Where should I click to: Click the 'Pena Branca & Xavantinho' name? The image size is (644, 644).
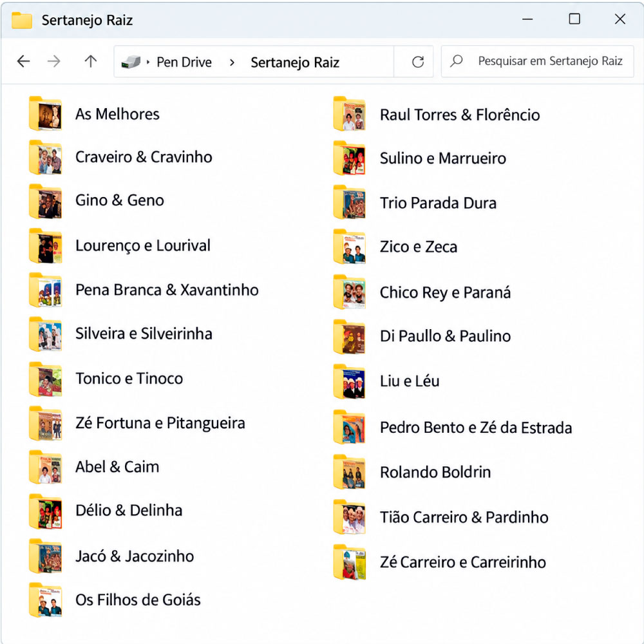(167, 290)
